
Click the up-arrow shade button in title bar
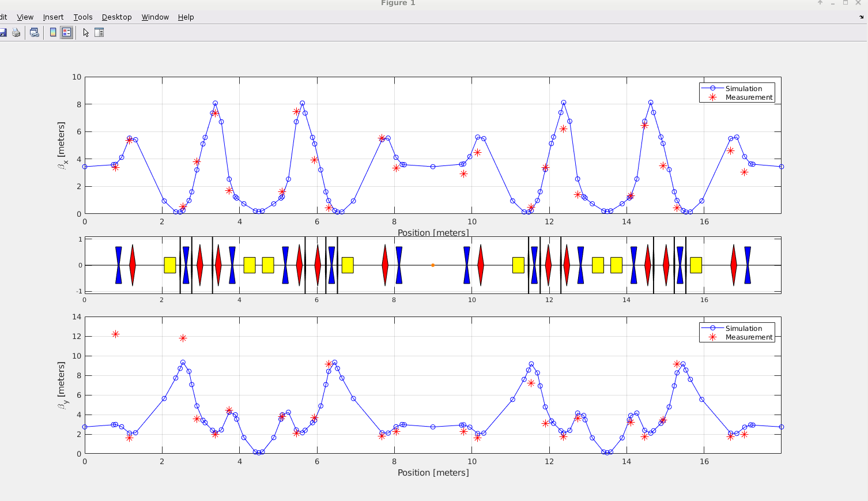point(820,3)
